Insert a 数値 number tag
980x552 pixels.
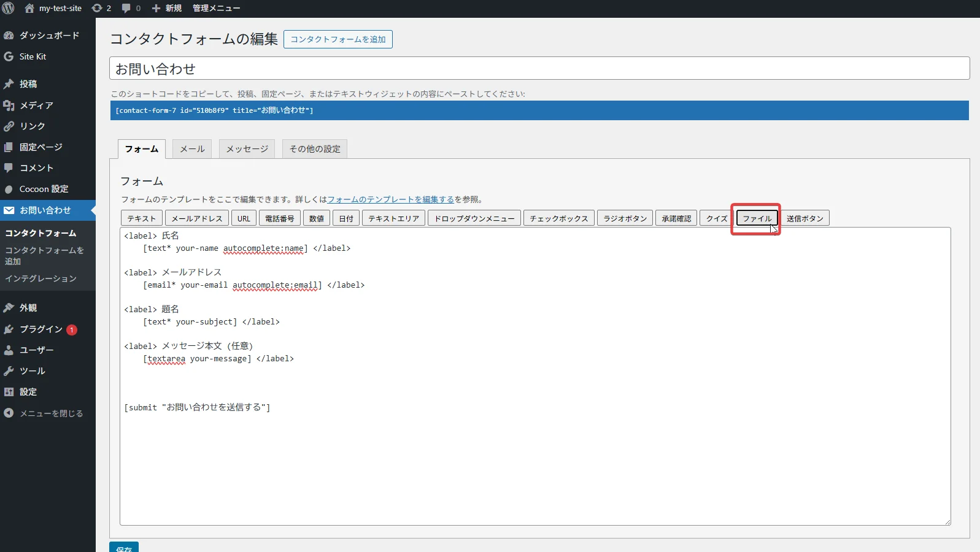tap(317, 218)
